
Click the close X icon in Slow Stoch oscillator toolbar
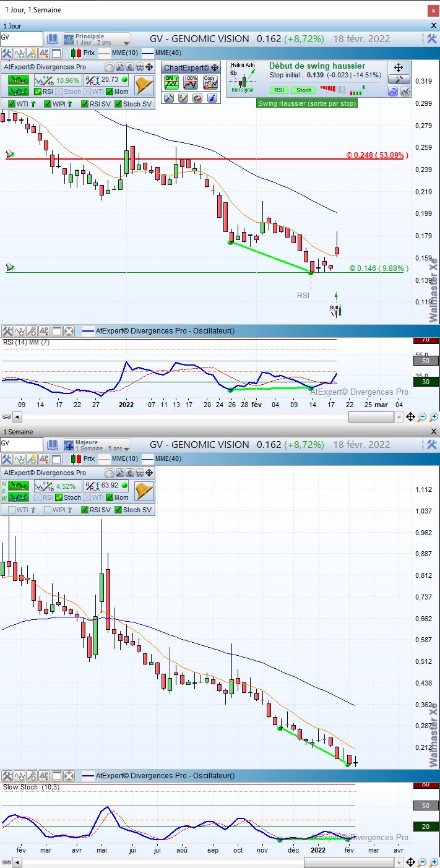point(69,775)
